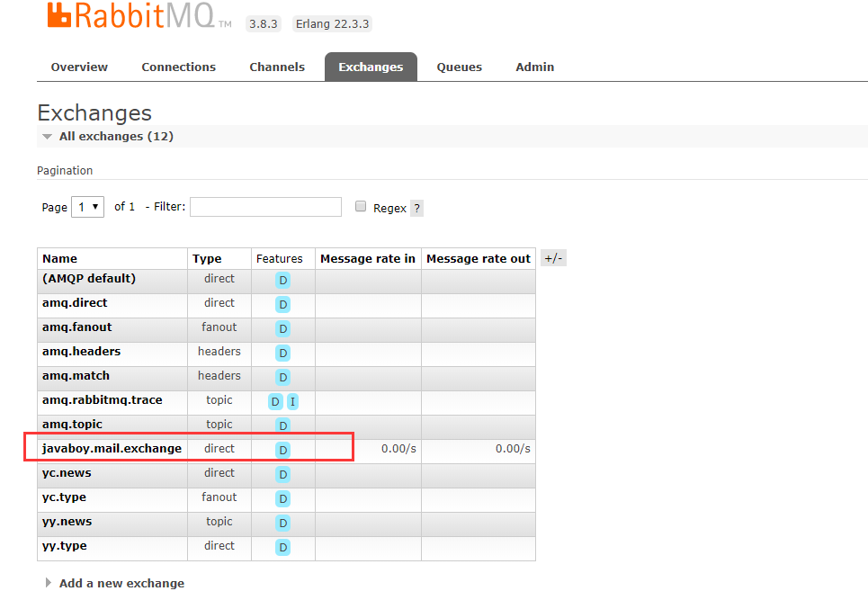Viewport: 868px width, 600px height.
Task: Open the amq.direct exchange
Action: tap(75, 303)
